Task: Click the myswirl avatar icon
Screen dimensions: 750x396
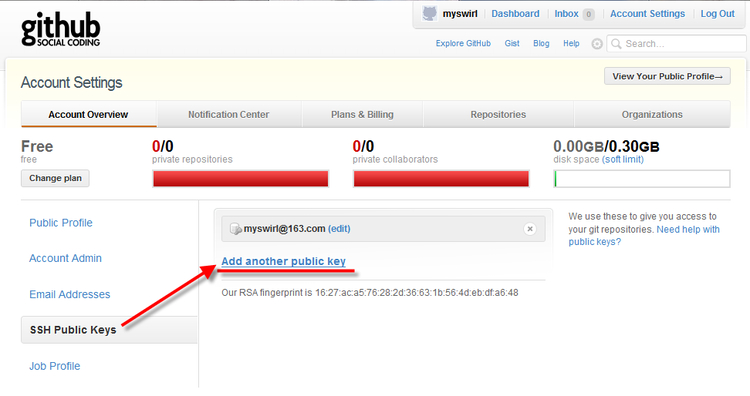Action: click(x=430, y=13)
